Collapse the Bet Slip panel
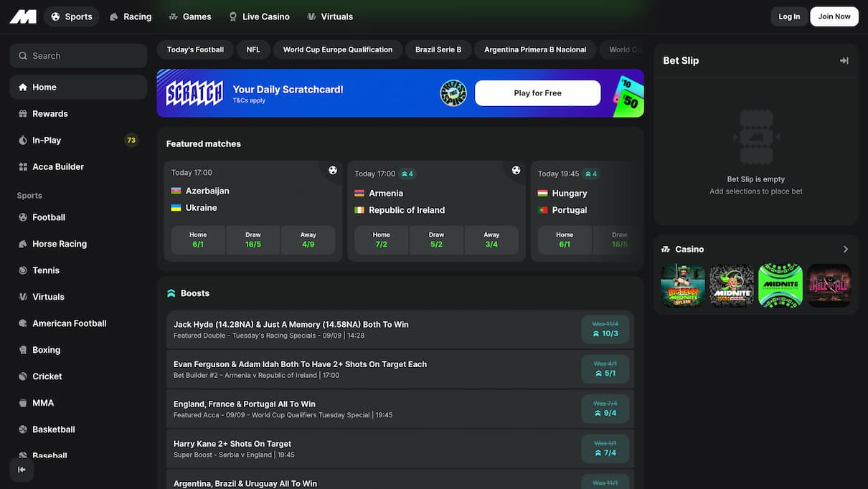This screenshot has height=489, width=868. tap(844, 61)
